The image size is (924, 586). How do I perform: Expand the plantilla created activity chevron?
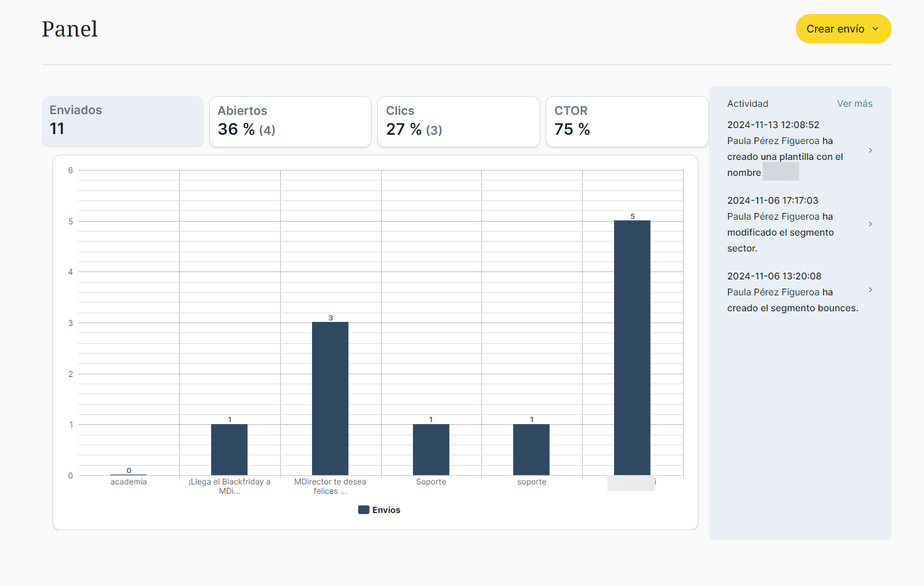click(870, 151)
